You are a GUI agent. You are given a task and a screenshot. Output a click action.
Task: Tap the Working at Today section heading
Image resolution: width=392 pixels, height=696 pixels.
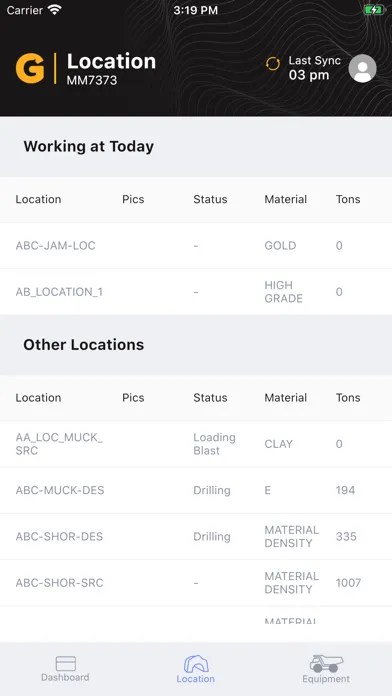tap(88, 146)
